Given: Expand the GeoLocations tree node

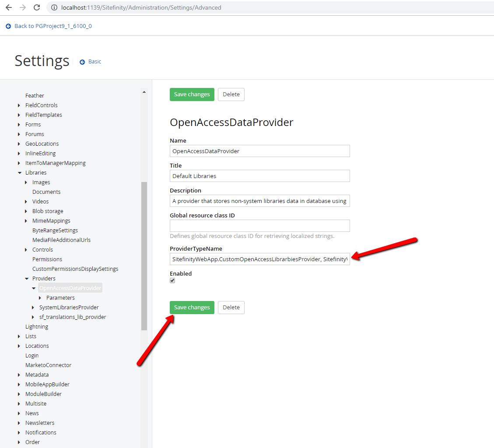Looking at the screenshot, I should [19, 143].
